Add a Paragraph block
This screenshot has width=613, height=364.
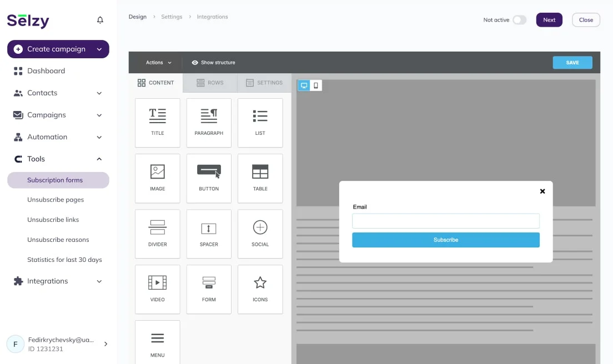[x=209, y=122]
